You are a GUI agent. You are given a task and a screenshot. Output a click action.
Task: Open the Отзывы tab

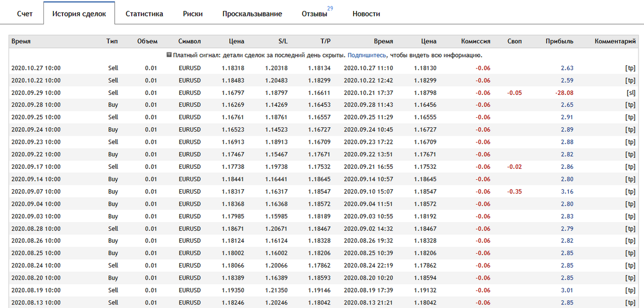pyautogui.click(x=315, y=14)
